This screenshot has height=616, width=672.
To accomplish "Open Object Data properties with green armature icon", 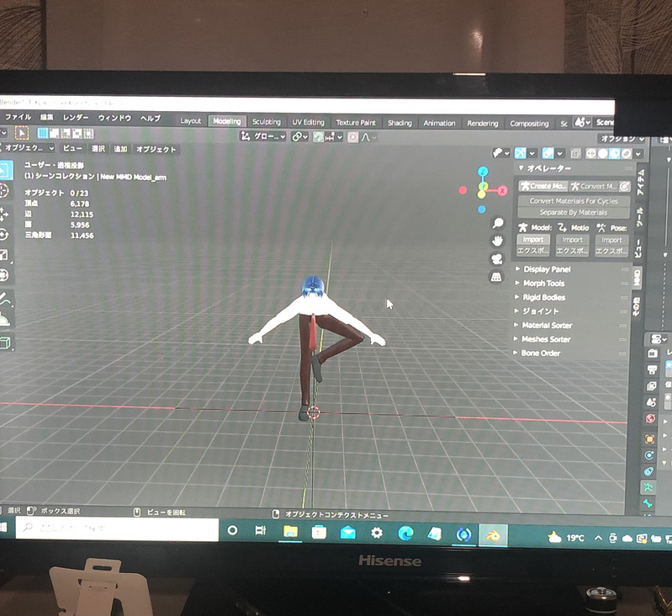I will tap(648, 487).
